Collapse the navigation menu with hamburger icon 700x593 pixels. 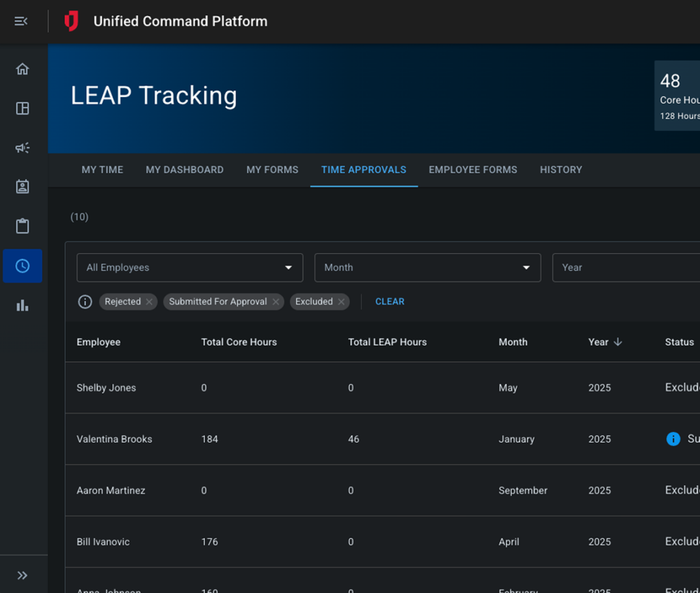[21, 21]
